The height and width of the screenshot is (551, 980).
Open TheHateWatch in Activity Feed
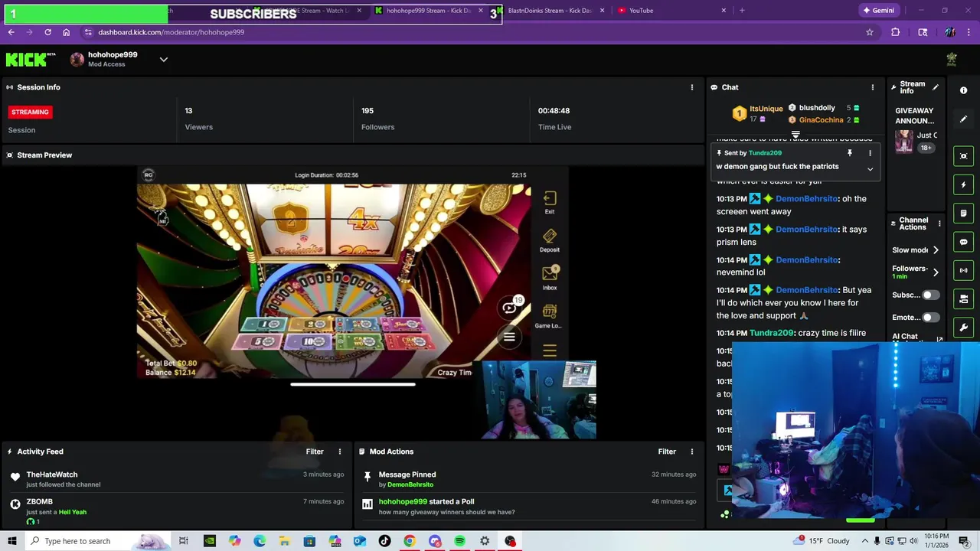click(52, 474)
